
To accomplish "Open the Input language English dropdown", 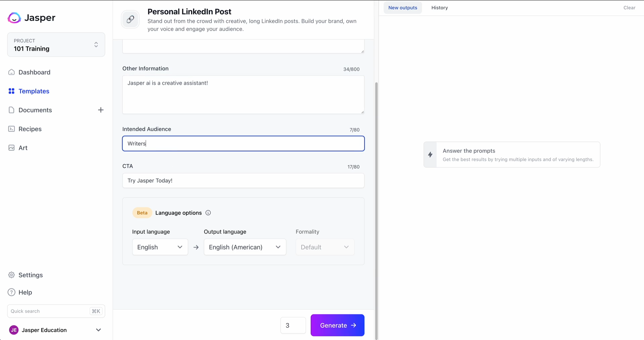I will click(x=160, y=247).
